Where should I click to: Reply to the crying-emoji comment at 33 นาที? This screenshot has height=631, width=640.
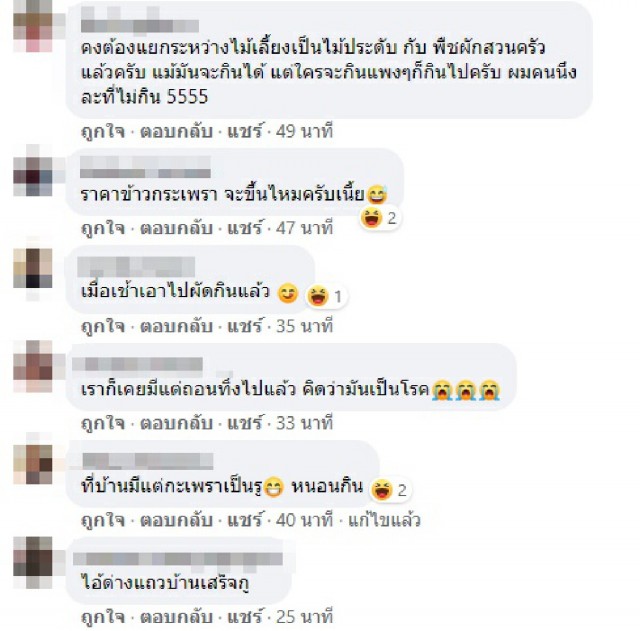(176, 423)
